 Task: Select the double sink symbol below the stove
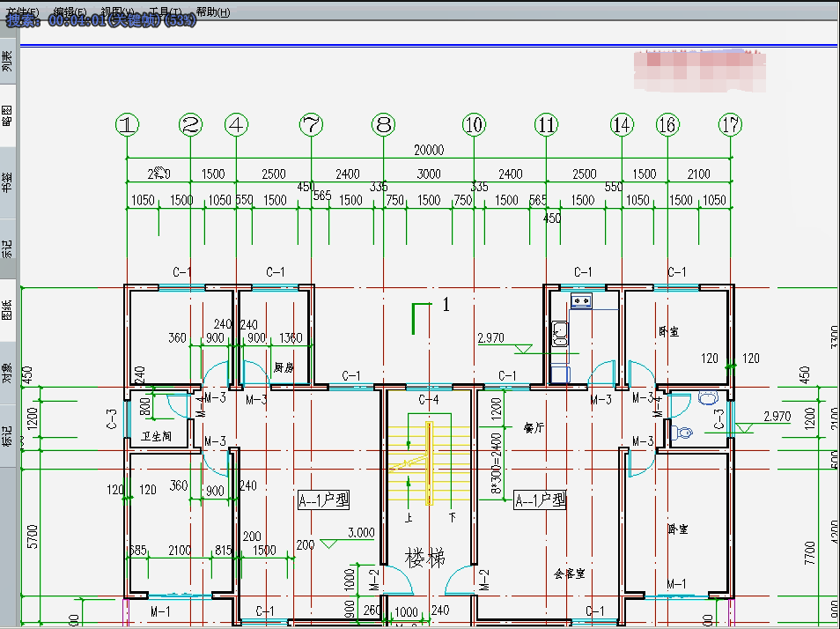(560, 334)
